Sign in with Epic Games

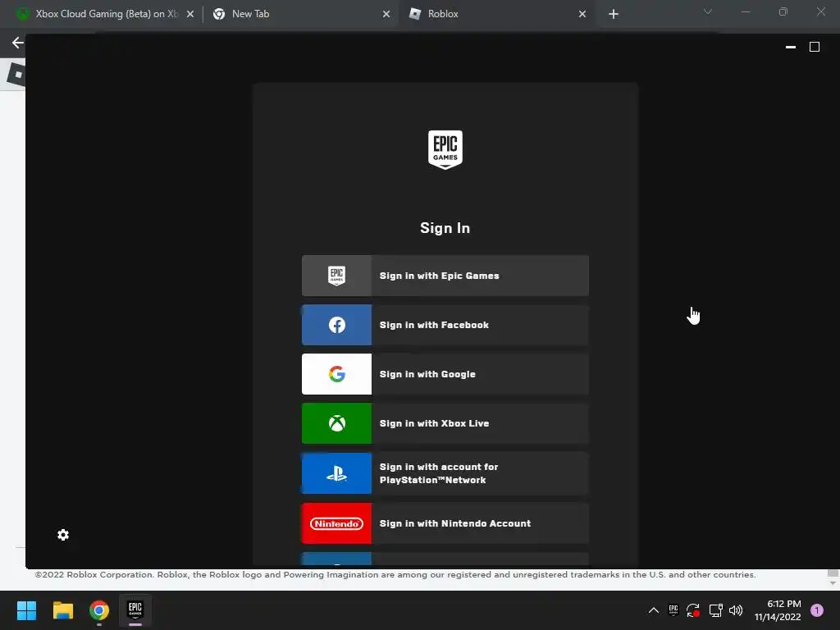coord(445,276)
